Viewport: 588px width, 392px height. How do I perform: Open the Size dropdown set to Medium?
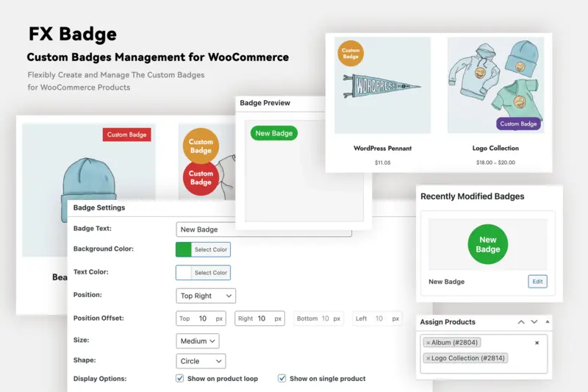click(x=198, y=341)
